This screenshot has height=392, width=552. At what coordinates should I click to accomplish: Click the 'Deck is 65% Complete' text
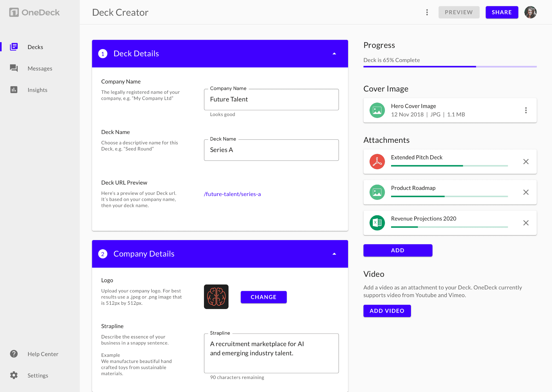391,60
